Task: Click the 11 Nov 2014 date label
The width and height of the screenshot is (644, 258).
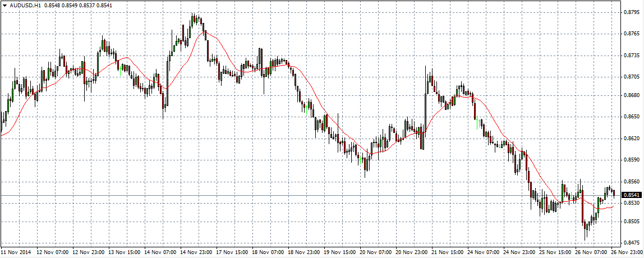Action: point(16,252)
